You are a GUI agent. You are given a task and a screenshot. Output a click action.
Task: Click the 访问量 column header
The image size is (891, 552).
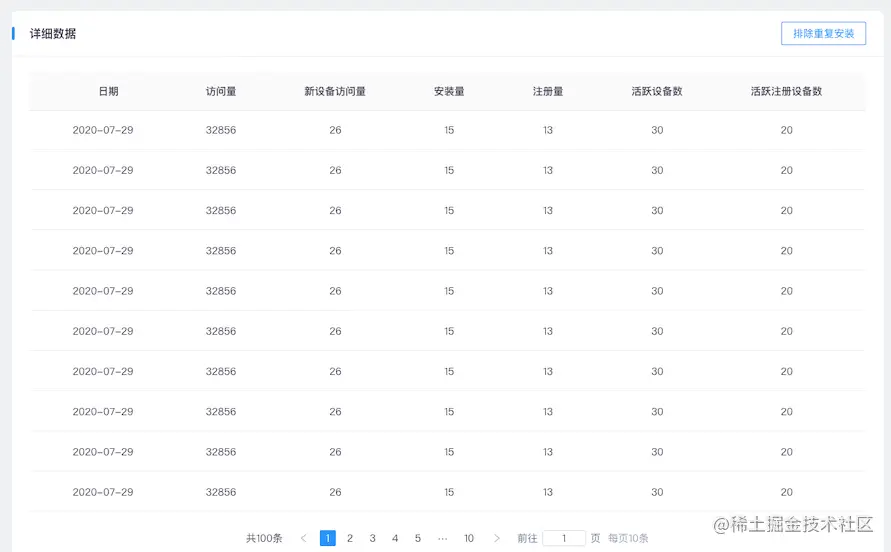point(221,91)
